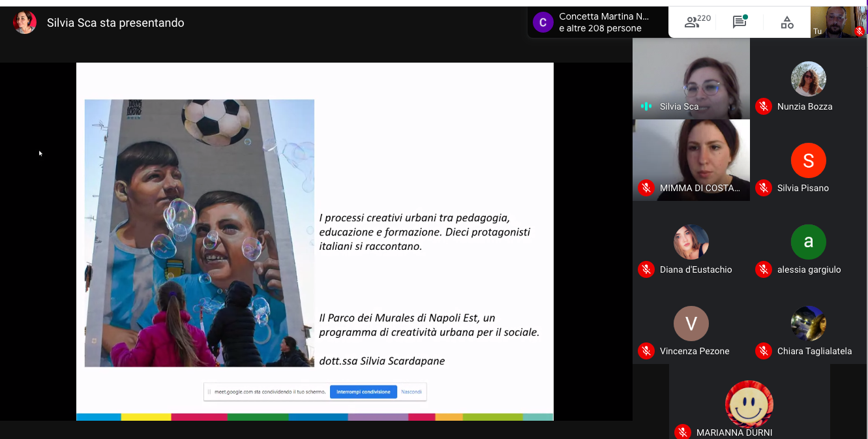Open the participants list icon showing 220
Viewport: 868px width, 439px height.
697,22
